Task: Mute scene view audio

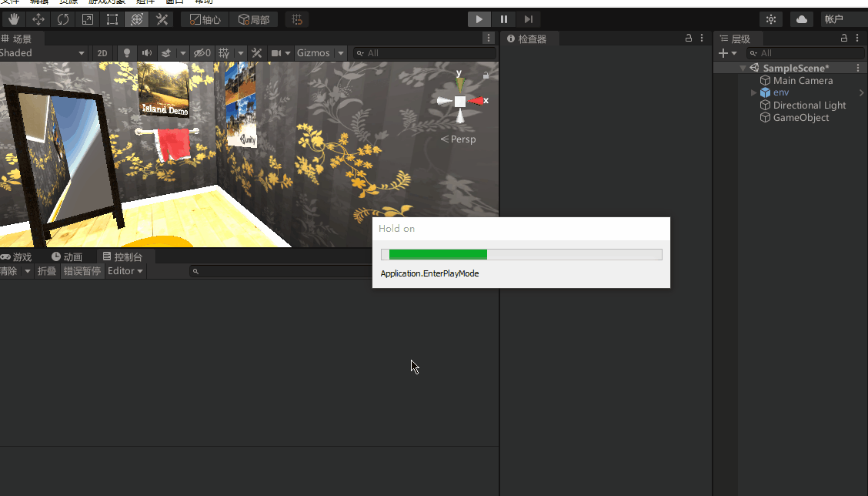Action: (146, 52)
